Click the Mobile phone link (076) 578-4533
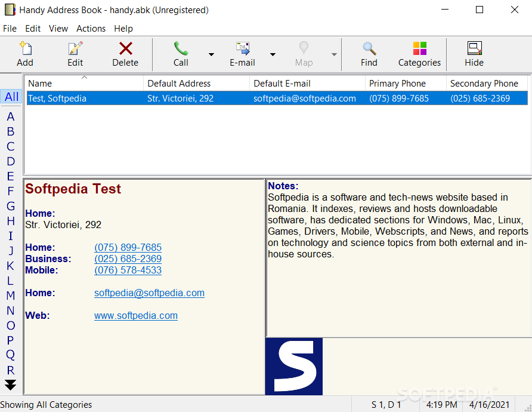 128,270
